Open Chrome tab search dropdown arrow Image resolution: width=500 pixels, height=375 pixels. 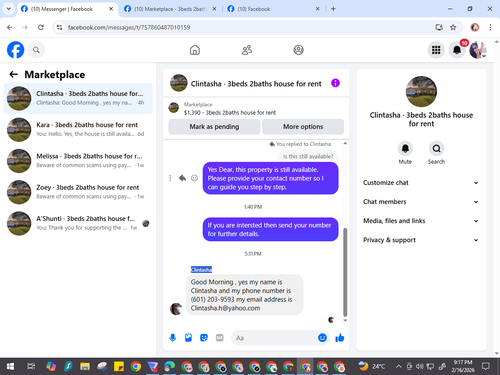(9, 9)
